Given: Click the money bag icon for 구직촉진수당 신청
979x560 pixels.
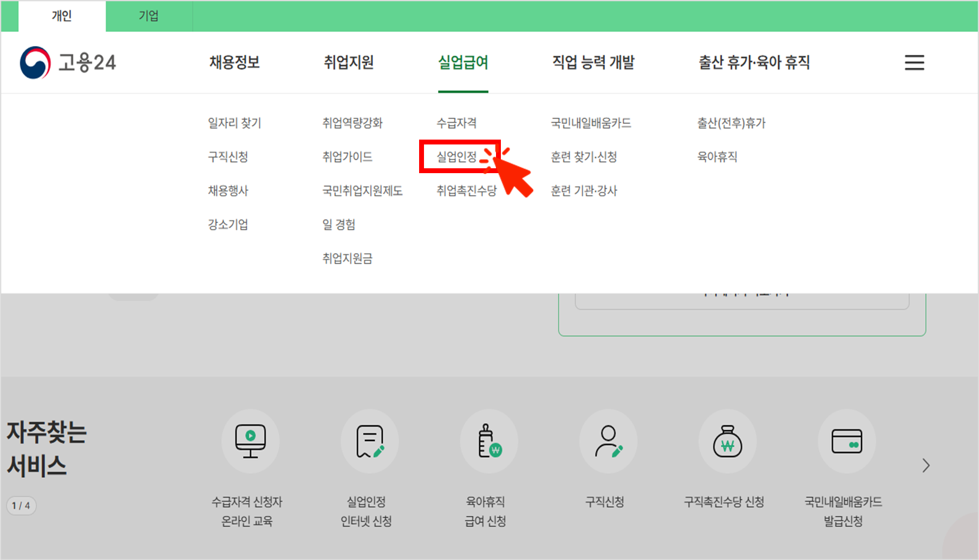Looking at the screenshot, I should pos(728,441).
